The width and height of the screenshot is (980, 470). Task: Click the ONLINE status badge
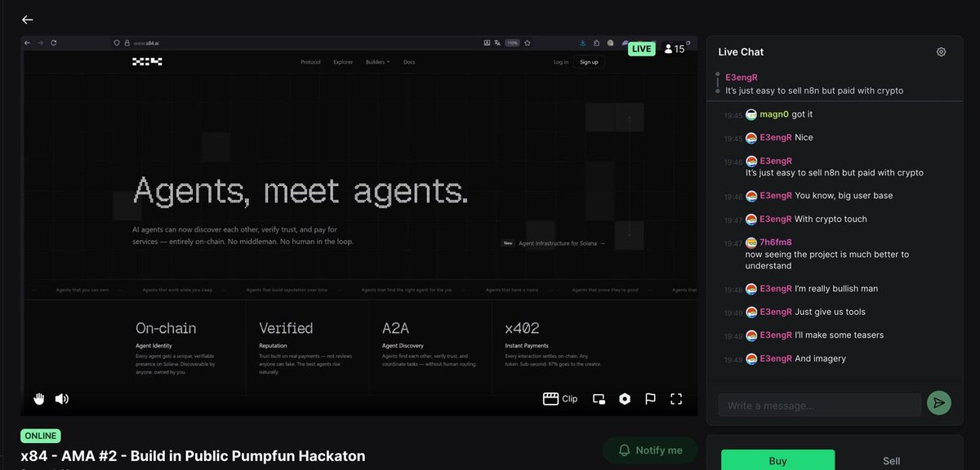(41, 436)
